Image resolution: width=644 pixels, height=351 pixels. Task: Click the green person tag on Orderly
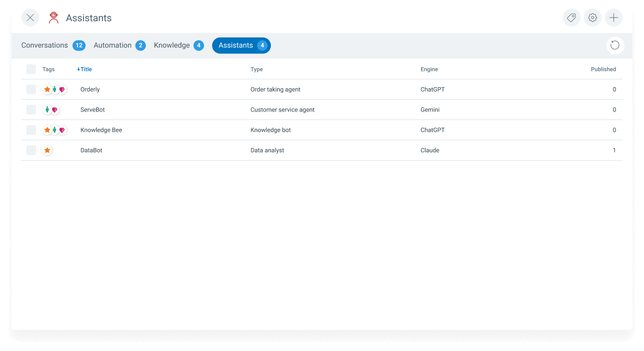54,89
